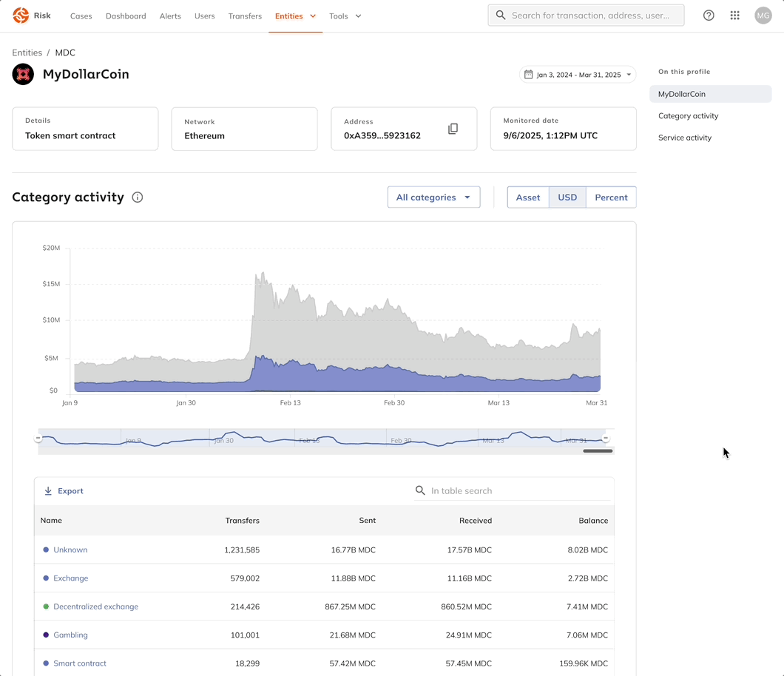Screen dimensions: 784x676
Task: Switch chart view to Asset
Action: (527, 197)
